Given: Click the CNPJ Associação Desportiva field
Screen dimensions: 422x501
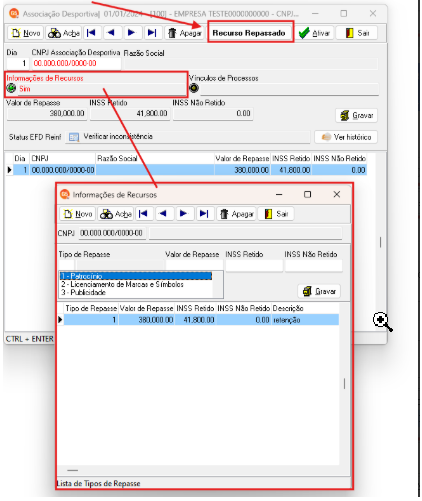Looking at the screenshot, I should [76, 63].
